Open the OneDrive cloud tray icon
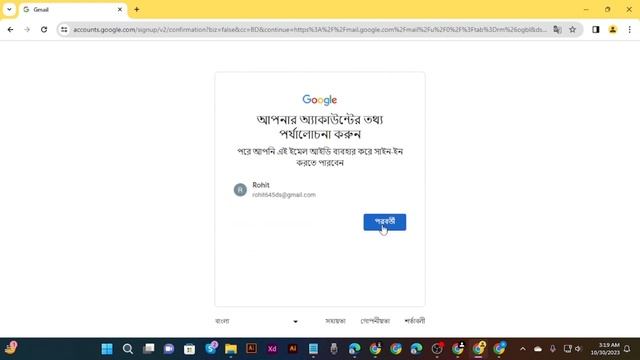640x360 pixels. (x=538, y=349)
